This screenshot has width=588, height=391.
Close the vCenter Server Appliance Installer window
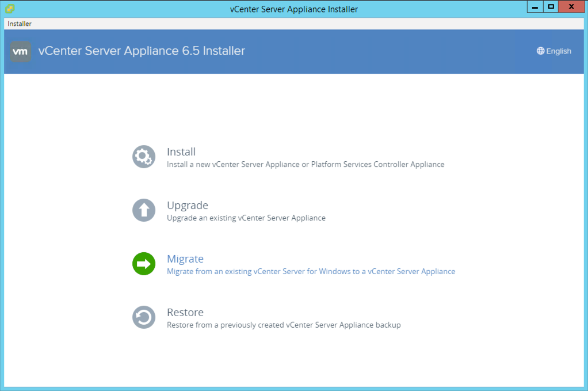[x=571, y=7]
